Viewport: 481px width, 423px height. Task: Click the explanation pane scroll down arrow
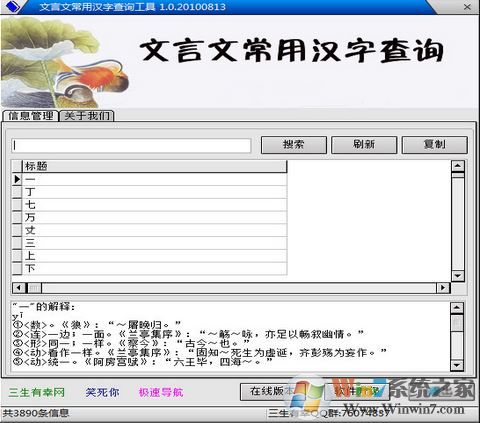[457, 365]
